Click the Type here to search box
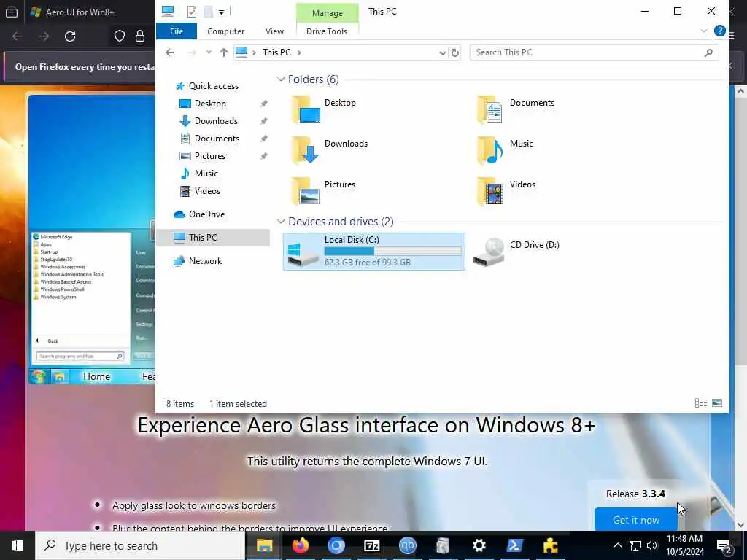Image resolution: width=747 pixels, height=560 pixels. 141,545
